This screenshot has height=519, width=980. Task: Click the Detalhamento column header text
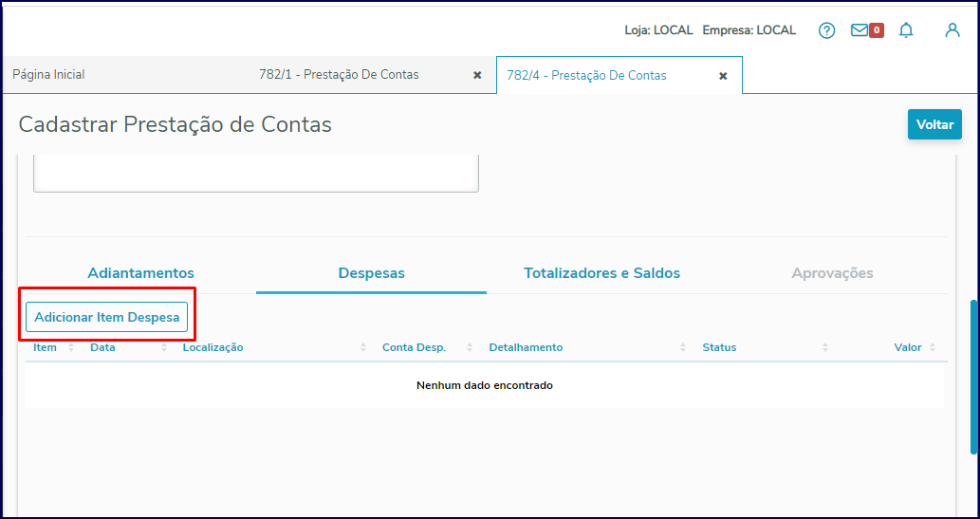[x=526, y=347]
